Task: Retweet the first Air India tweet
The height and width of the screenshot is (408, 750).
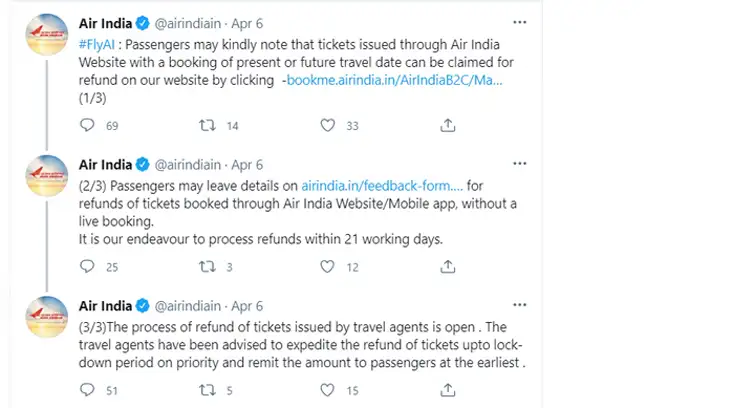Action: click(208, 125)
